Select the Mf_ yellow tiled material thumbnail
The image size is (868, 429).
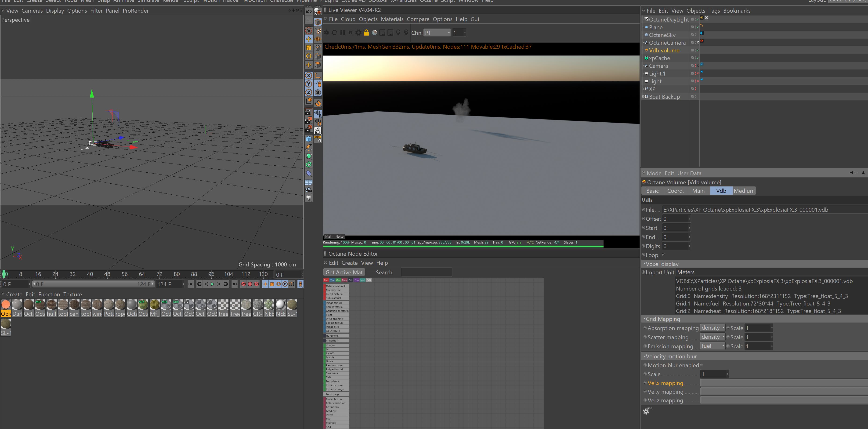pos(154,305)
